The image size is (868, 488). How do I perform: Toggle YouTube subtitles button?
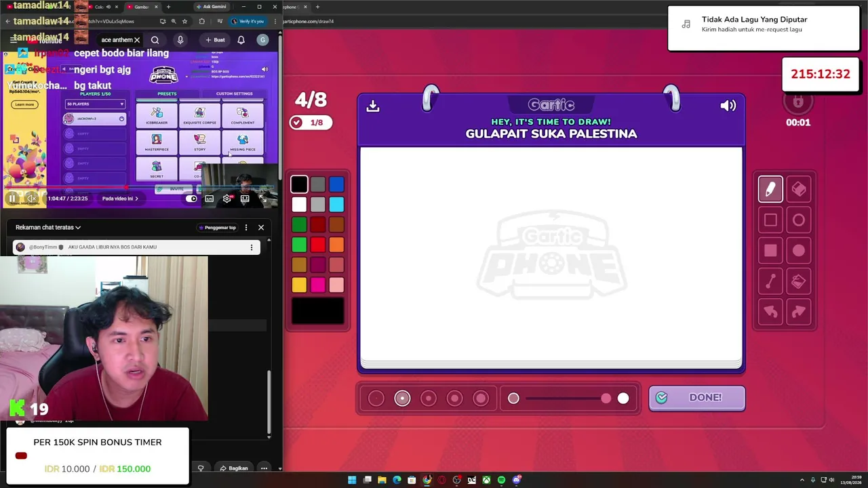pos(210,199)
